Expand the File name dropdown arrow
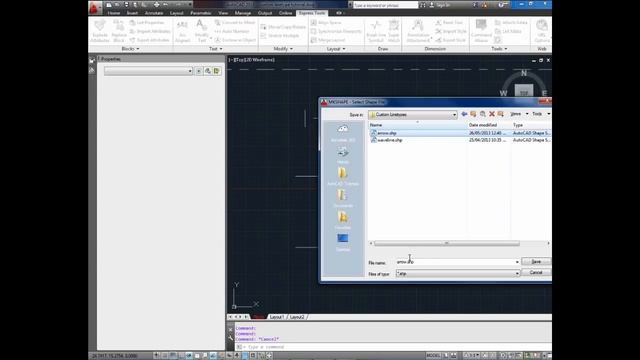Screen dimensions: 640x360 [x=517, y=262]
